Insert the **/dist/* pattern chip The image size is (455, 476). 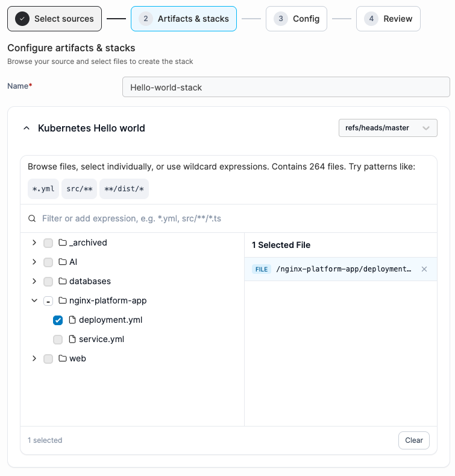124,189
